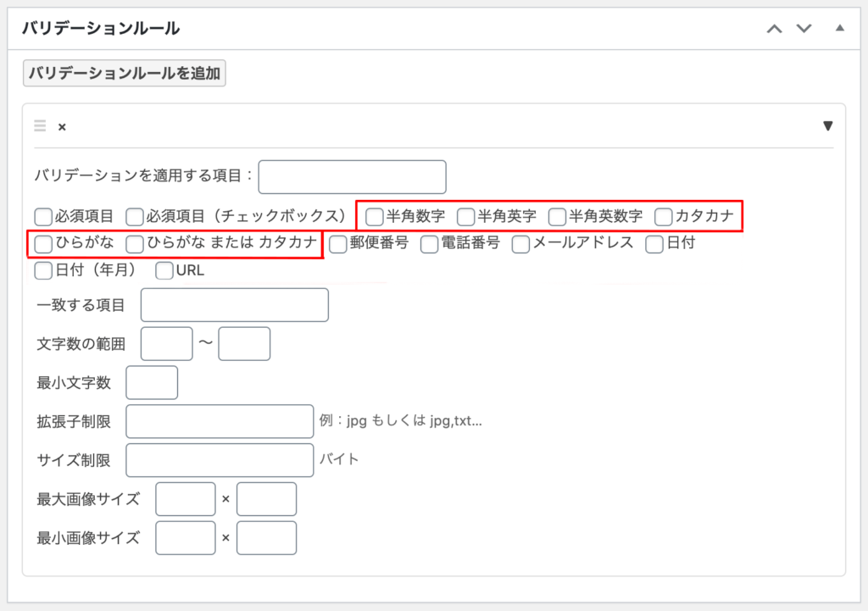Click the 最大画像サイズ width field
The image size is (868, 611).
point(186,498)
